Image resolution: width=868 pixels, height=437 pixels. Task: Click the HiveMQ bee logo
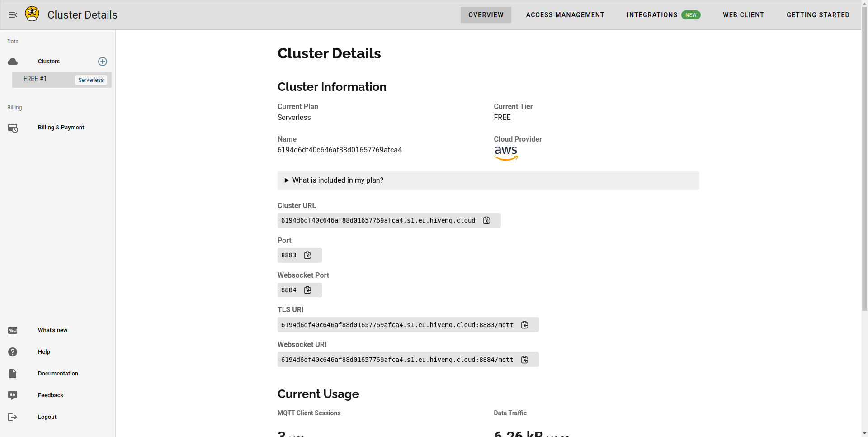pos(32,14)
